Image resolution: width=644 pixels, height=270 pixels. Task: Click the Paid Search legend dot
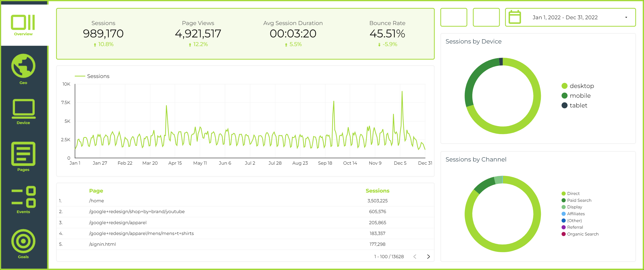coord(563,200)
